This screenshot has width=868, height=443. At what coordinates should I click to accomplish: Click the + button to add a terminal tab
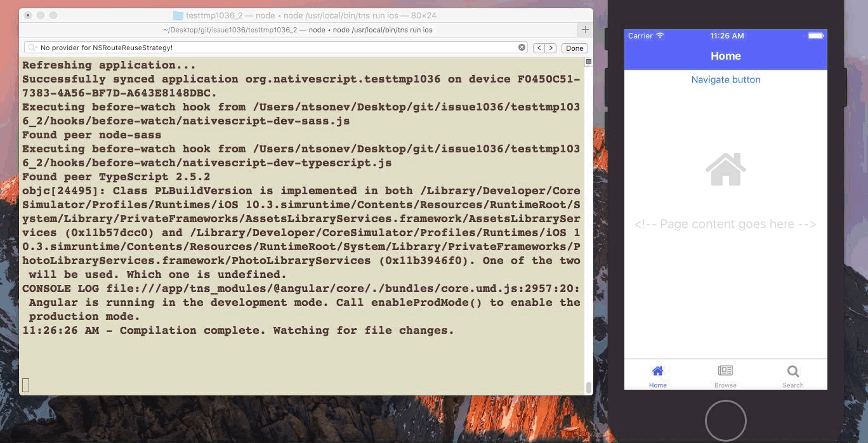point(584,29)
